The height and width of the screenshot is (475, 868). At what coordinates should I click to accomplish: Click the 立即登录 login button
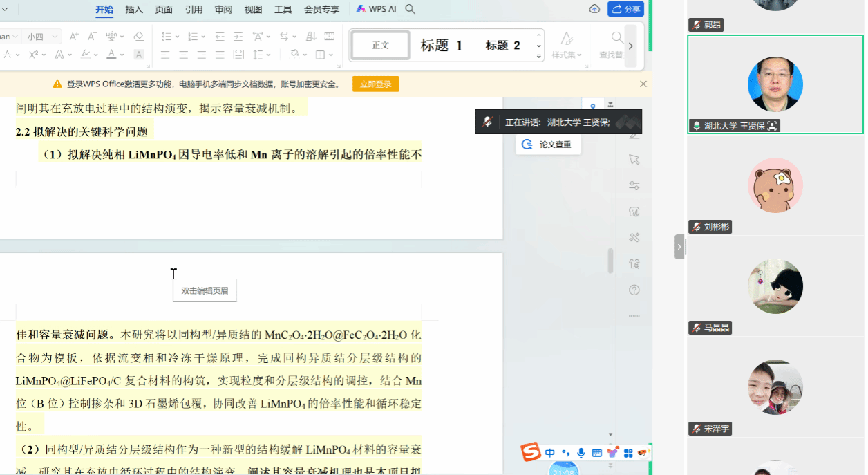375,84
